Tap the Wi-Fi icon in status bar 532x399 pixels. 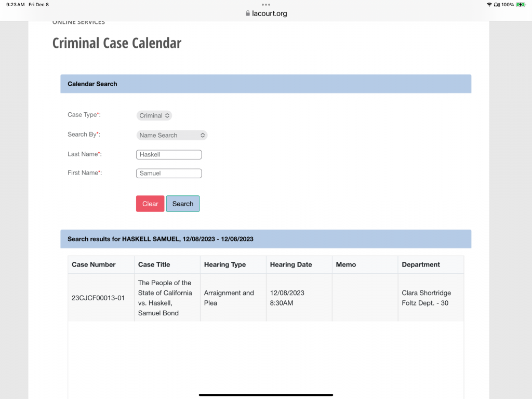489,5
